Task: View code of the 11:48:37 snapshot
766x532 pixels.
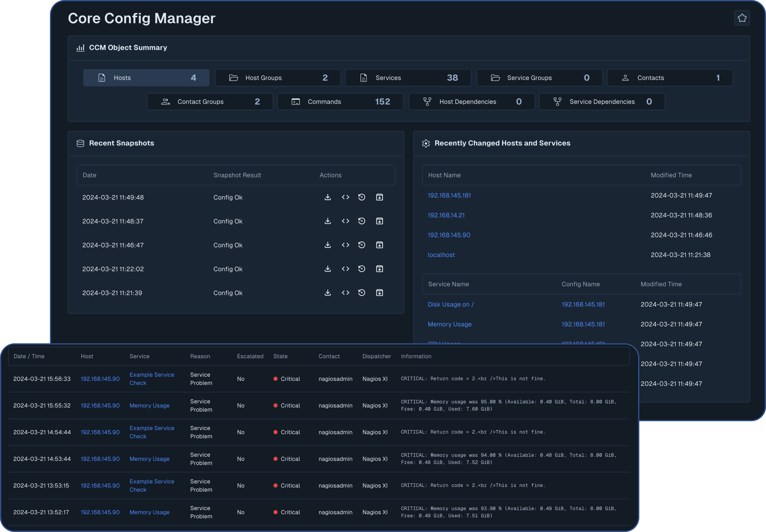Action: click(346, 221)
